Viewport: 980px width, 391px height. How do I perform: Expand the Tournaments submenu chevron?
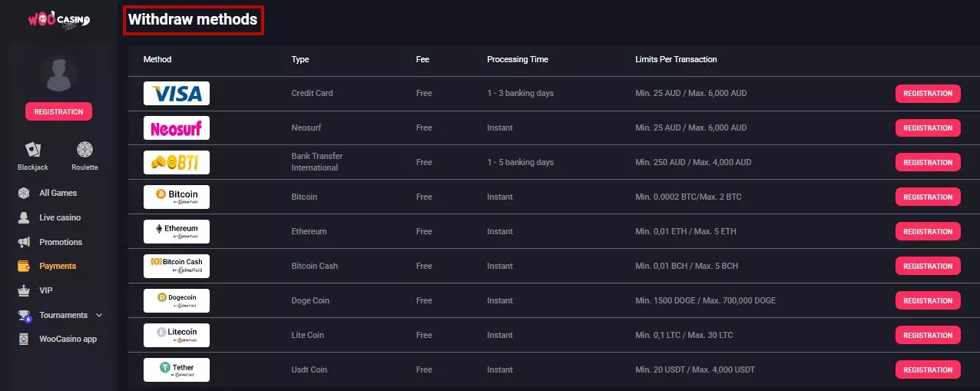point(99,315)
